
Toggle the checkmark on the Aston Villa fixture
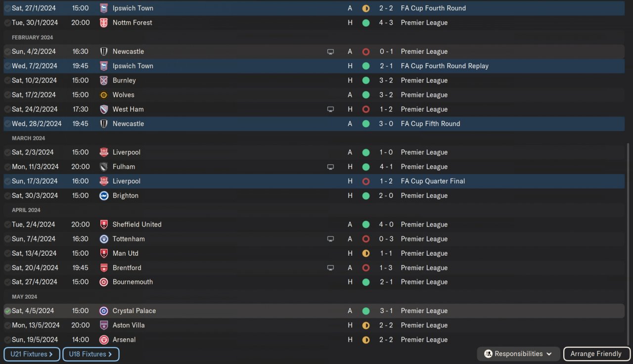[x=7, y=325]
